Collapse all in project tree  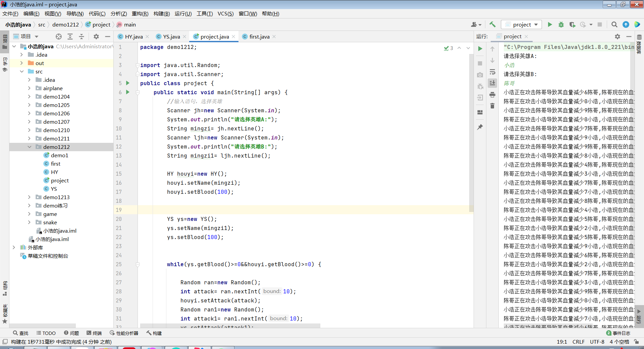coord(82,37)
